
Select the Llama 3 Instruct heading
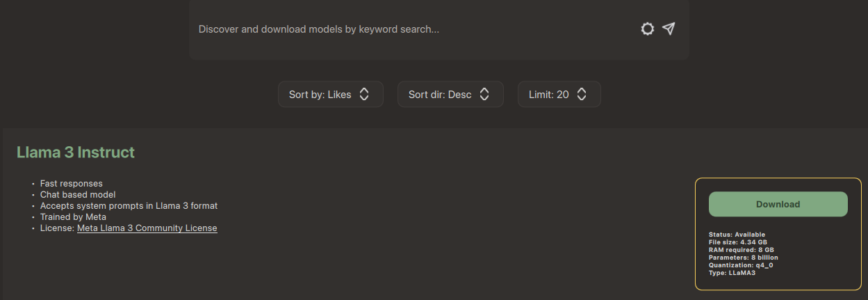(x=76, y=152)
